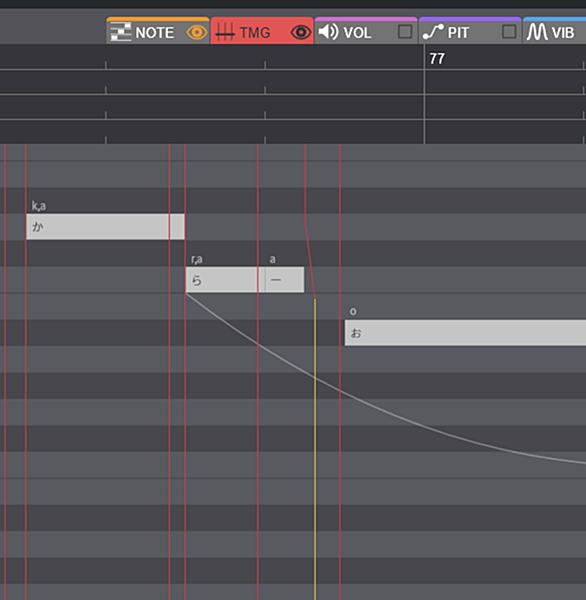Click the TMG timing-lines icon

click(225, 32)
